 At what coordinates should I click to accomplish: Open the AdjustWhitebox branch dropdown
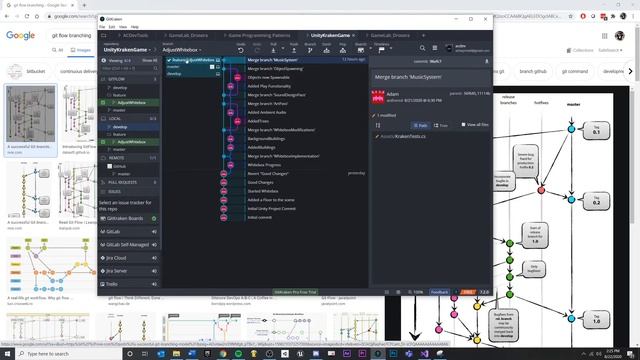coord(182,50)
